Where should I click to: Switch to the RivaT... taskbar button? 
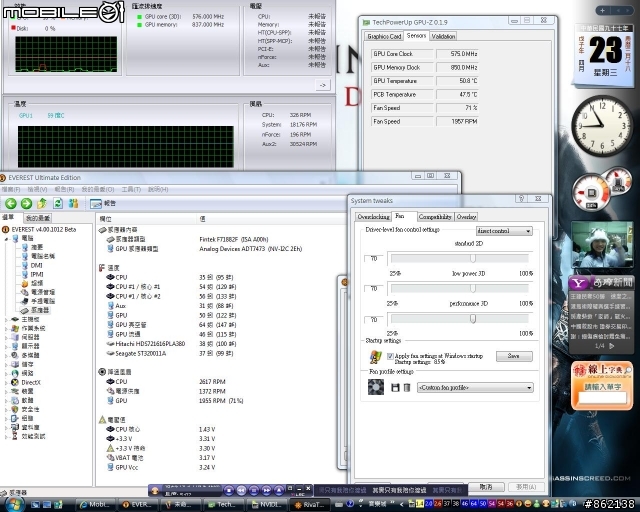coord(309,505)
